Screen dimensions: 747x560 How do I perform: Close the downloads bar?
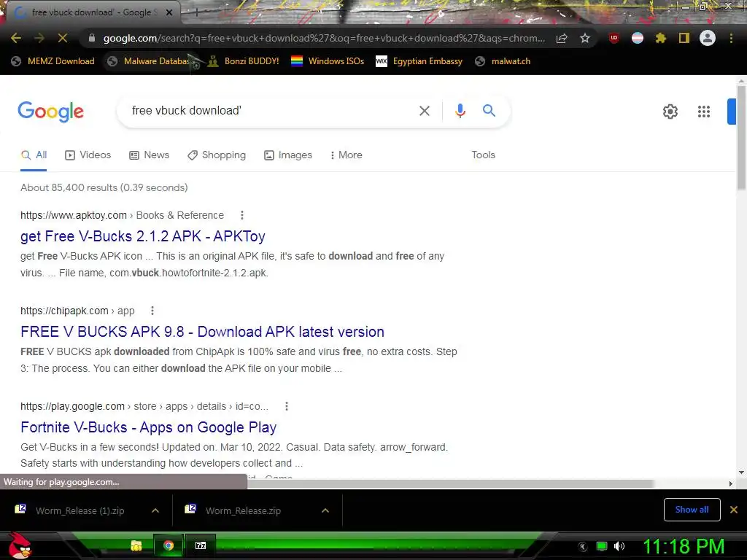click(734, 510)
